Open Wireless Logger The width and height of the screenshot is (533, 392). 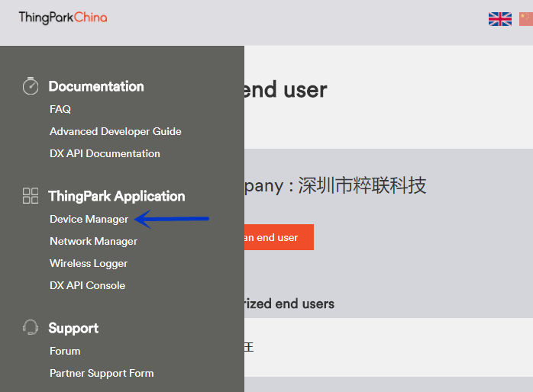[89, 263]
